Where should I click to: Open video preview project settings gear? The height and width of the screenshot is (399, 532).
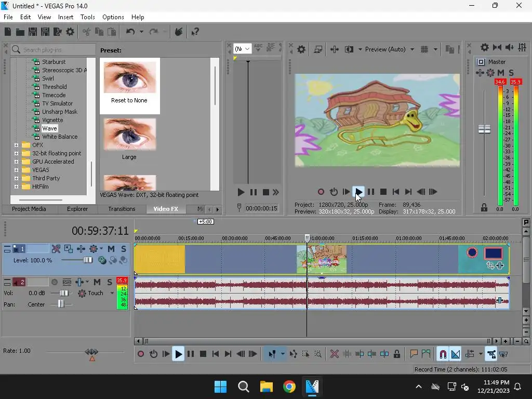(x=301, y=49)
